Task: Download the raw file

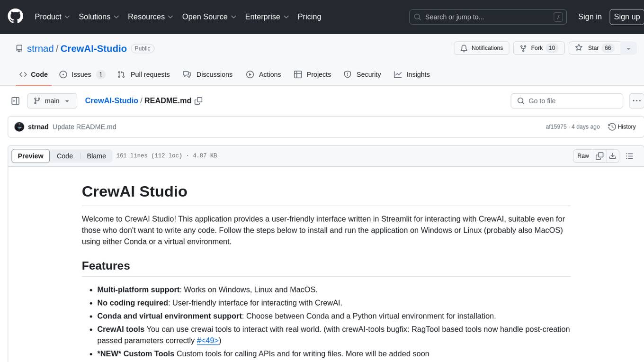Action: pyautogui.click(x=612, y=156)
